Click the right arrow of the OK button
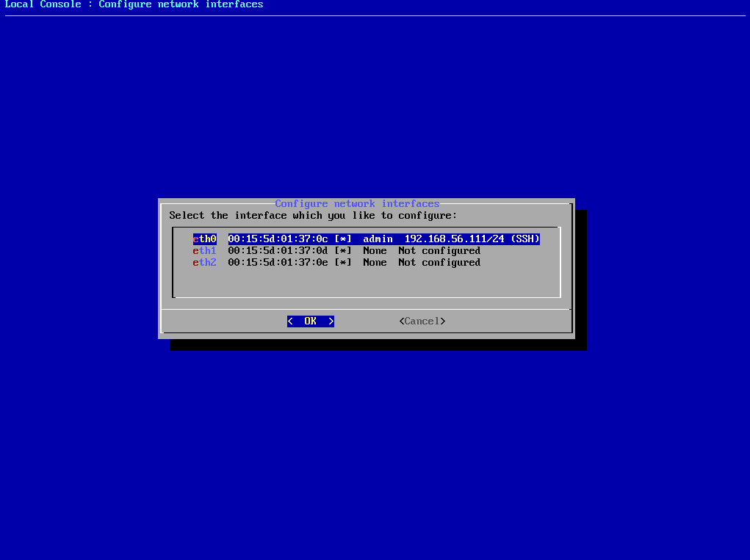Viewport: 750px width, 560px height. click(x=331, y=321)
